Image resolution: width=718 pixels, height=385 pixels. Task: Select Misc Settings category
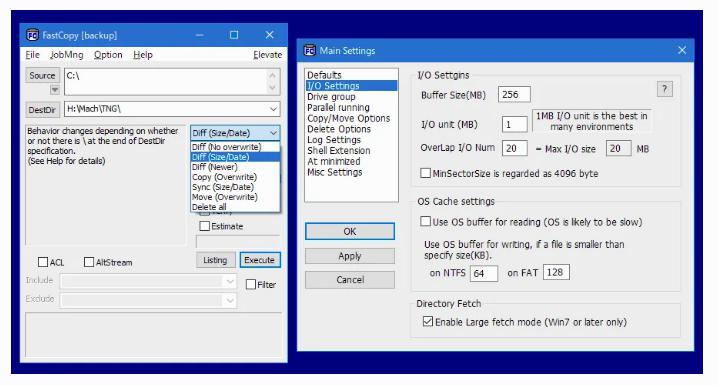pyautogui.click(x=351, y=172)
